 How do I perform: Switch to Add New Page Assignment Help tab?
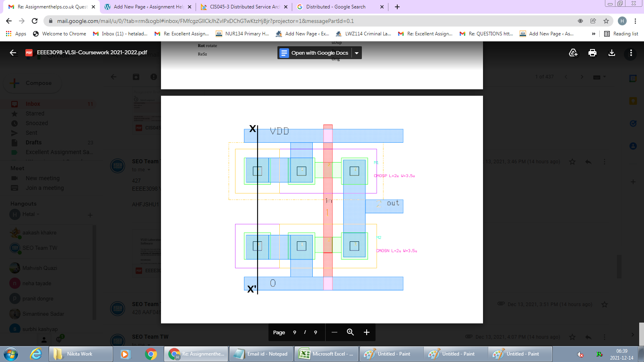148,7
